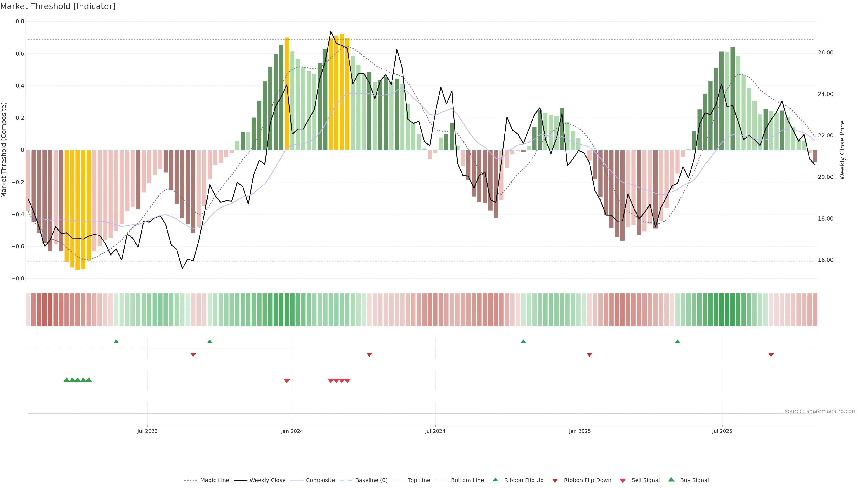Click the lone sell signal marker before Jan 2024

point(287,381)
